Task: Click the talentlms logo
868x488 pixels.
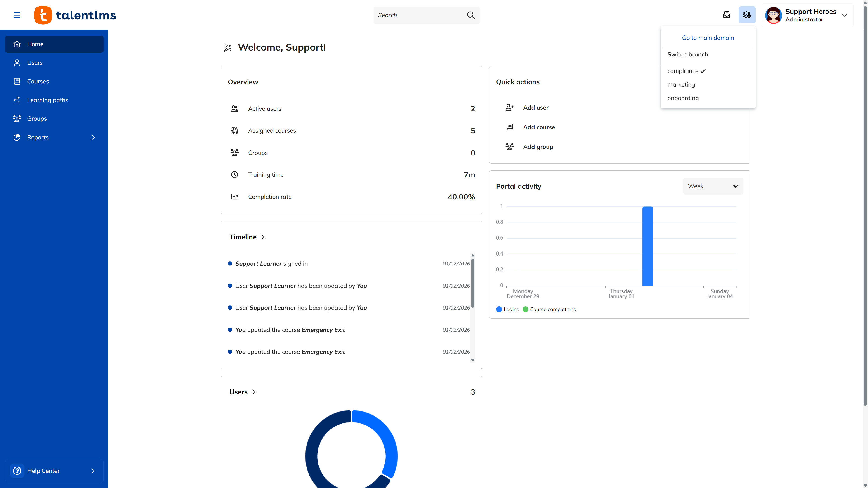Action: click(x=74, y=15)
